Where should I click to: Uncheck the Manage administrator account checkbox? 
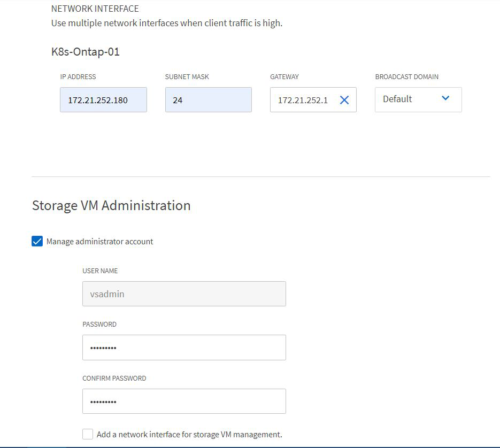coord(37,242)
